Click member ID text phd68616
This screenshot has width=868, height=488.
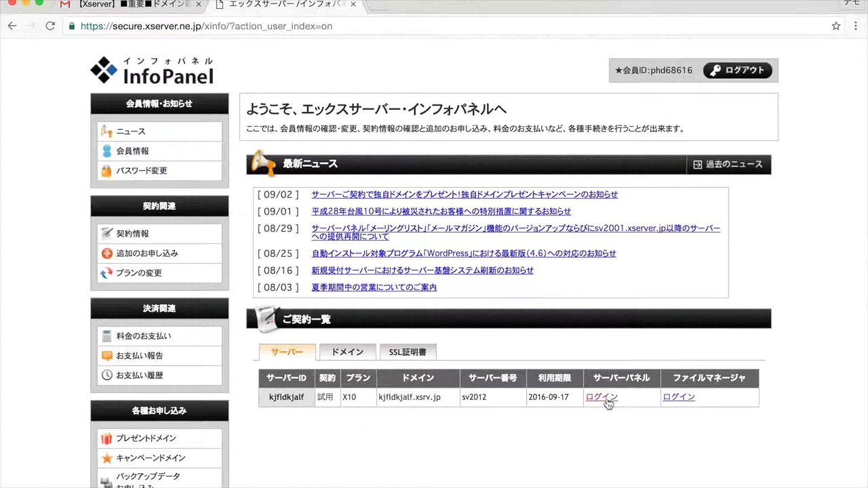(671, 70)
